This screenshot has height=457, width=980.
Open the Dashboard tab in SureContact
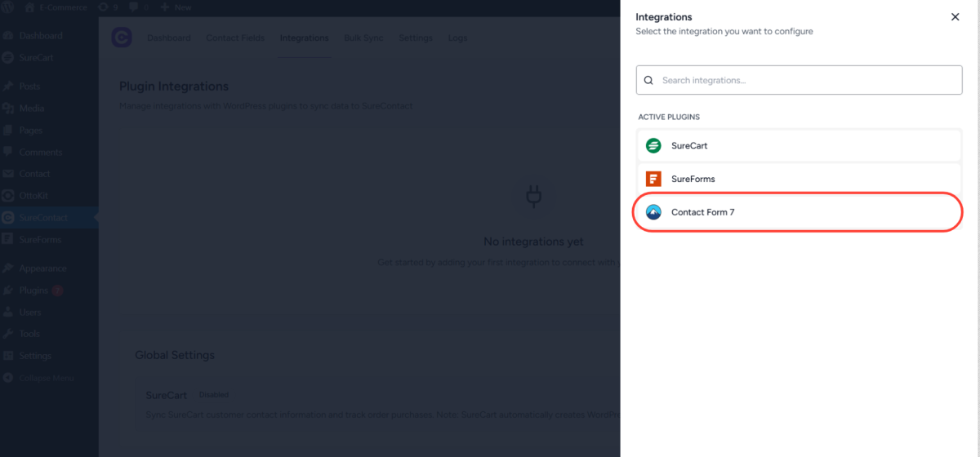168,38
